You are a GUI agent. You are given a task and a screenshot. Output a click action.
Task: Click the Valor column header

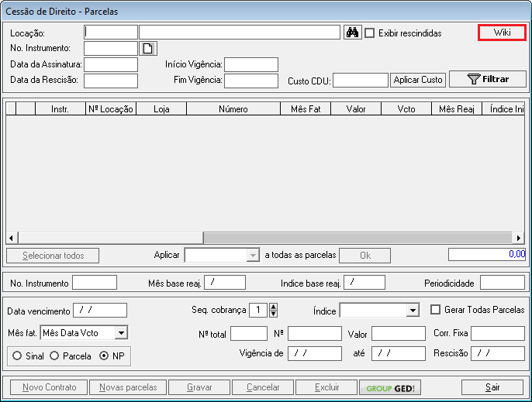coord(356,108)
